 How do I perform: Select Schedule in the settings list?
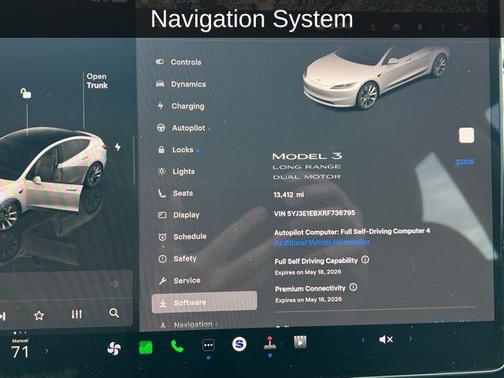tap(182, 237)
